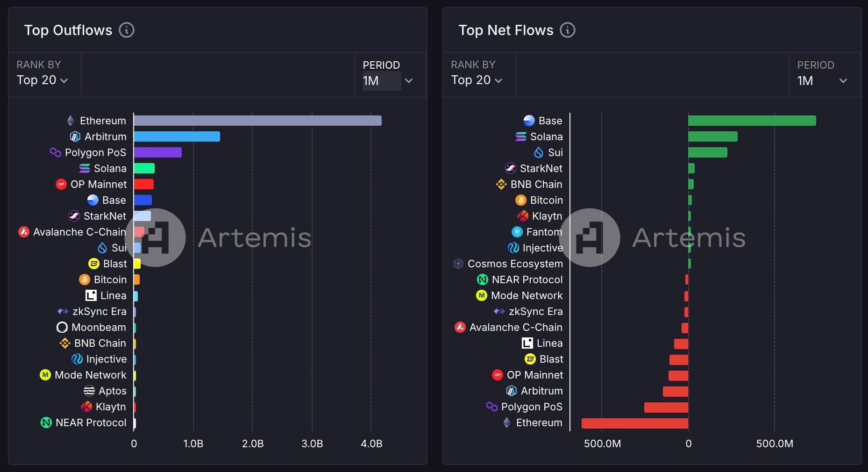Click the Mode Network label in Top Net Flows

point(527,295)
